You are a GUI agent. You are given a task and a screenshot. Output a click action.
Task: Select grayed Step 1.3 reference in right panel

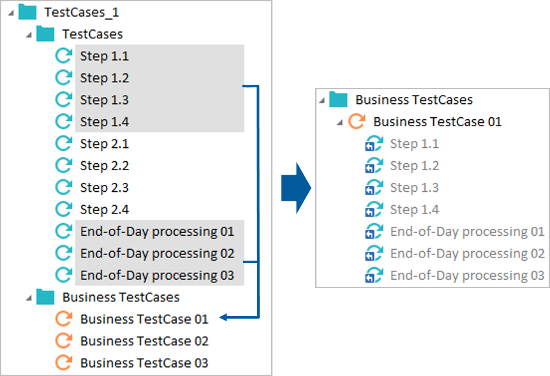click(x=414, y=188)
